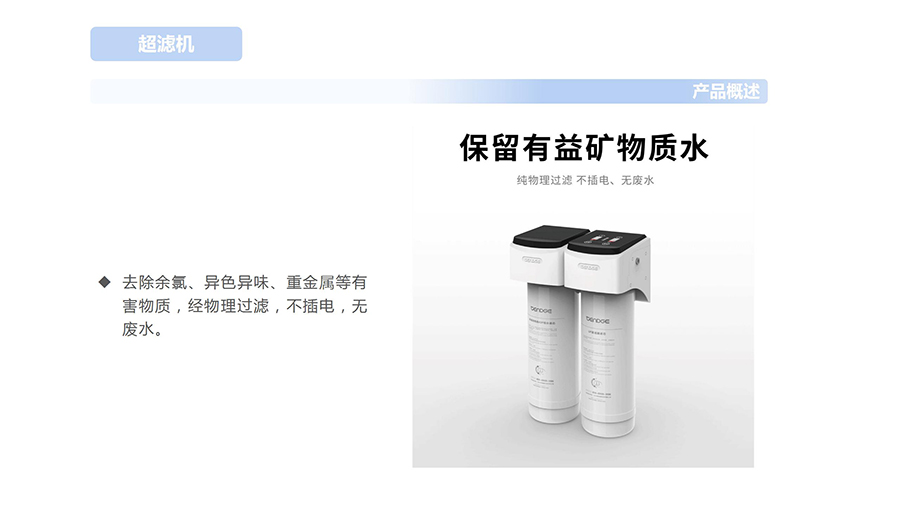Click the circular certification mark on the left cartridge
Image resolution: width=900 pixels, height=506 pixels.
tap(540, 370)
